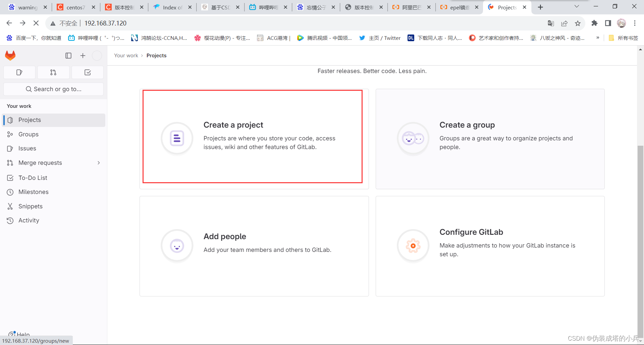The height and width of the screenshot is (345, 644).
Task: Click the Configure GitLab gear icon
Action: click(413, 246)
